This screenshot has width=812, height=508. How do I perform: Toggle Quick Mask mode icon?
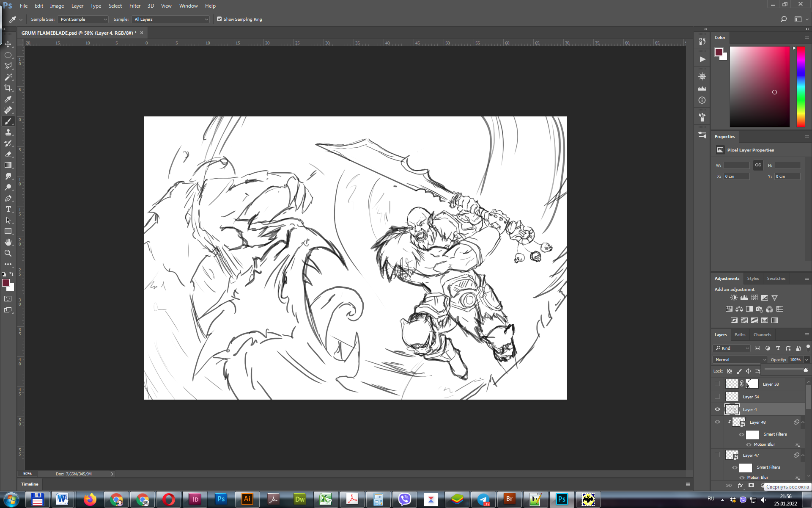[x=8, y=299]
